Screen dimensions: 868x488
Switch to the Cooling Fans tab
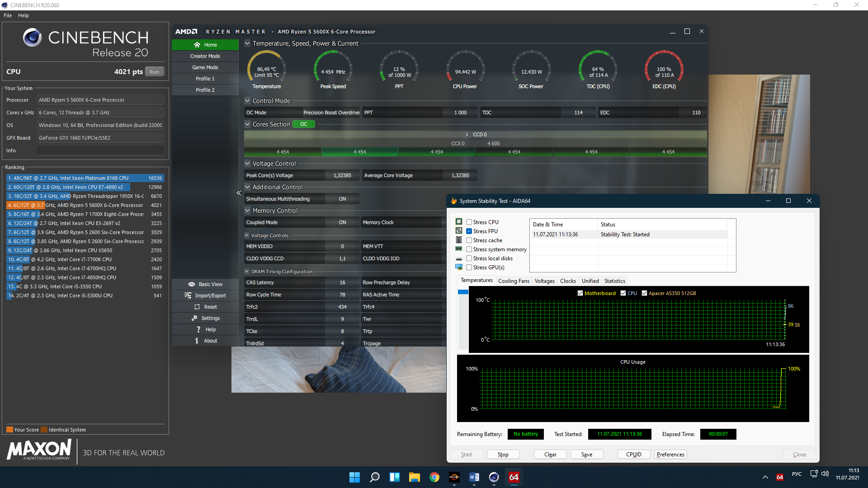(514, 281)
